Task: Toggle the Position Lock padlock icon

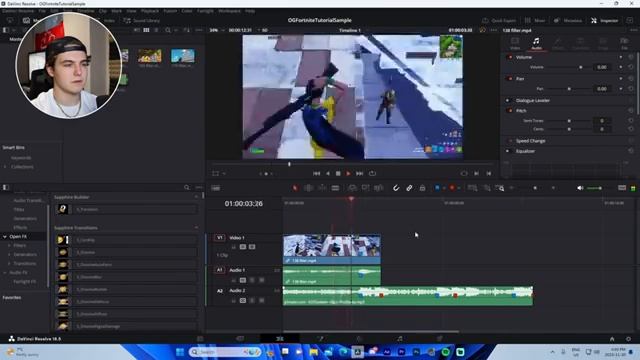Action: (x=422, y=188)
